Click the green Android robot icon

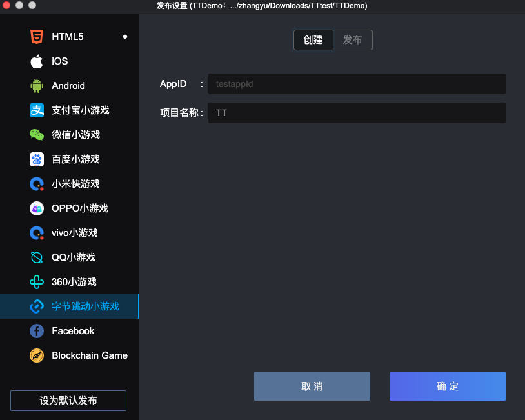click(37, 86)
